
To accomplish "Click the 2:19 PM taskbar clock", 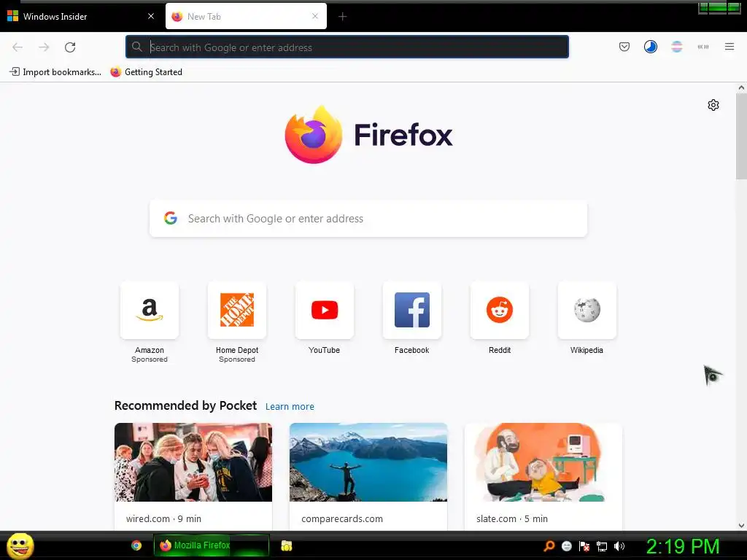I will point(683,546).
